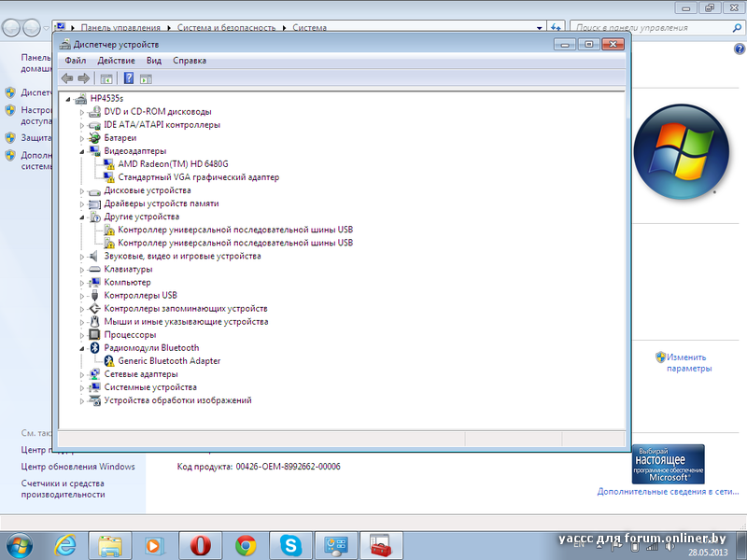747x560 pixels.
Task: Click Система и безопасность breadcrumb
Action: [226, 28]
